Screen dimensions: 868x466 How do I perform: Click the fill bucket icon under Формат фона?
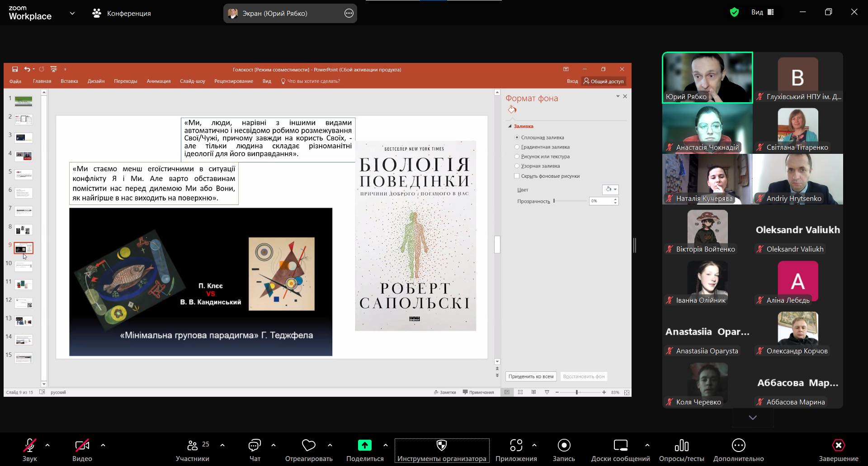pos(512,109)
